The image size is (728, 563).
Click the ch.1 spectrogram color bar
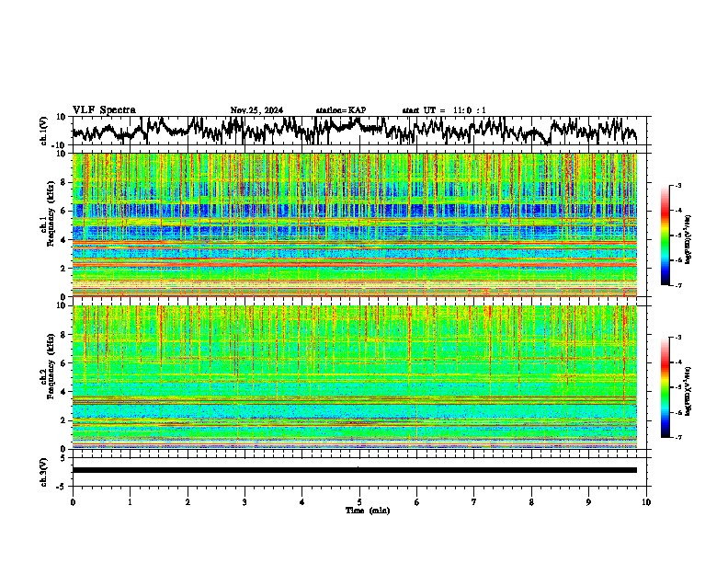(665, 236)
